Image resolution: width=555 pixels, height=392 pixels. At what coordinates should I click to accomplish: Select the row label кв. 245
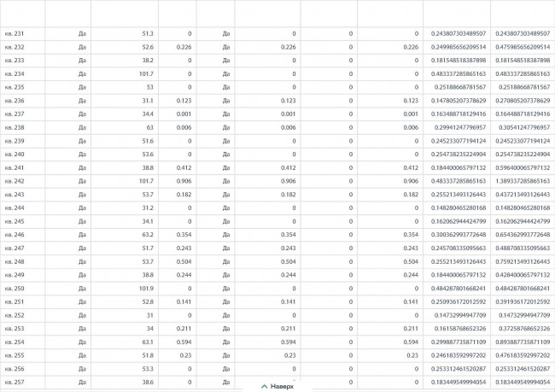point(15,221)
